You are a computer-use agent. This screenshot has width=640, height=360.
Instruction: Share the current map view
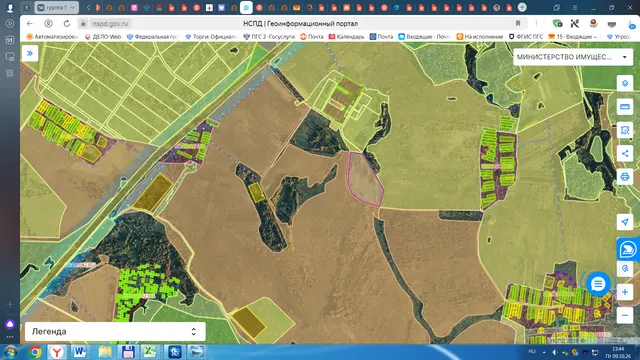point(625,153)
